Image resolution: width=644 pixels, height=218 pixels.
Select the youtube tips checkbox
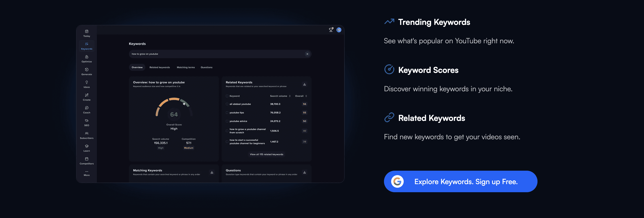coord(227,113)
